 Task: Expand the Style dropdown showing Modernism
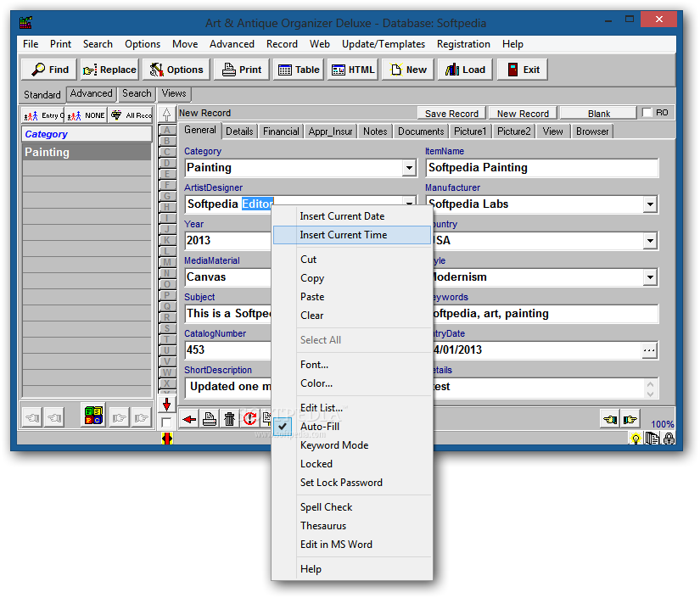pos(651,277)
